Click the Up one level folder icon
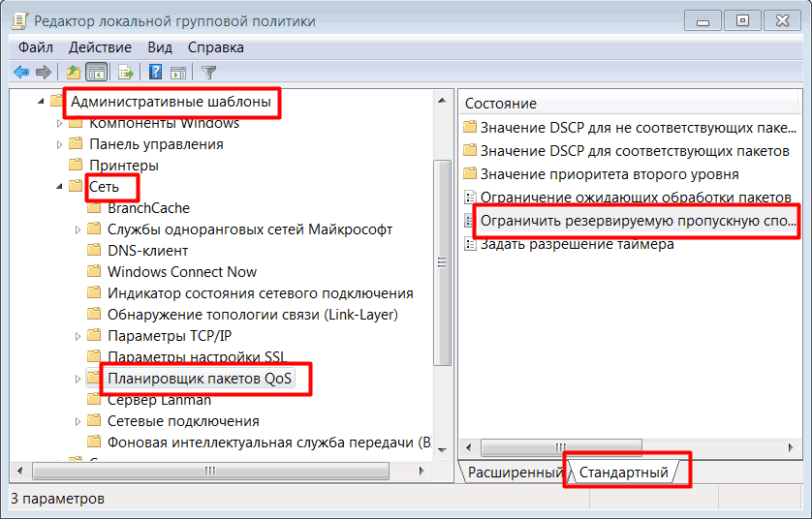The height and width of the screenshot is (519, 812). coord(73,73)
